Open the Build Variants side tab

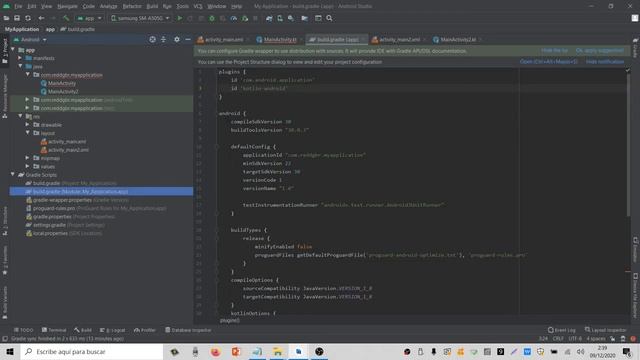tap(5, 302)
